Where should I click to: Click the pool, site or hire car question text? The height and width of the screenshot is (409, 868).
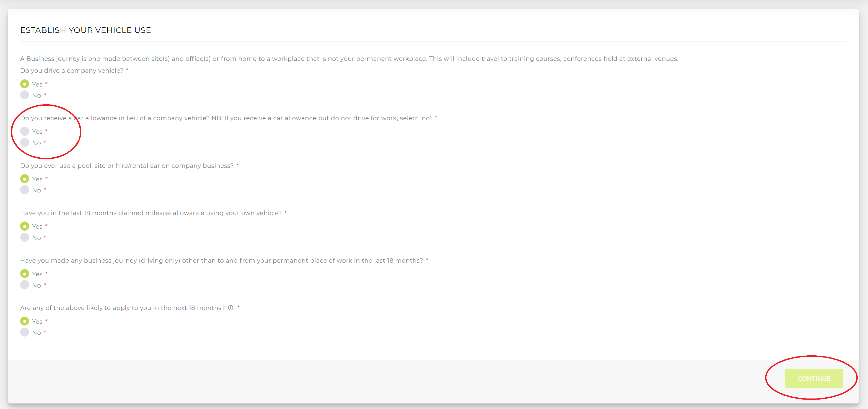(127, 166)
